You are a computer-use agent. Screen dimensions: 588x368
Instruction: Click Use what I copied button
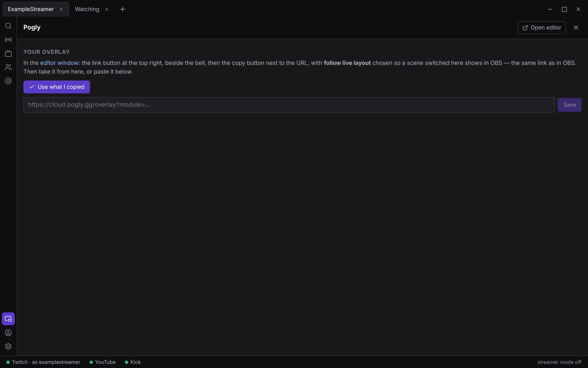point(57,87)
